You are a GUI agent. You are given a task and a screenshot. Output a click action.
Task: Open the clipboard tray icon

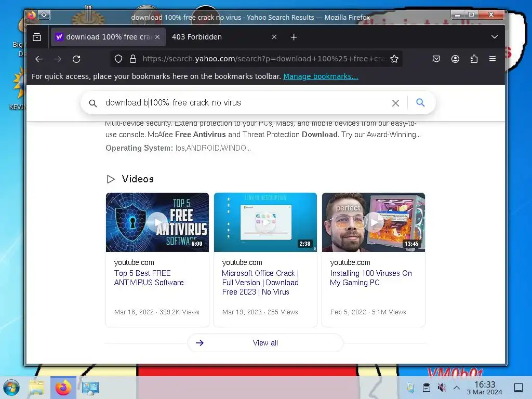click(427, 387)
